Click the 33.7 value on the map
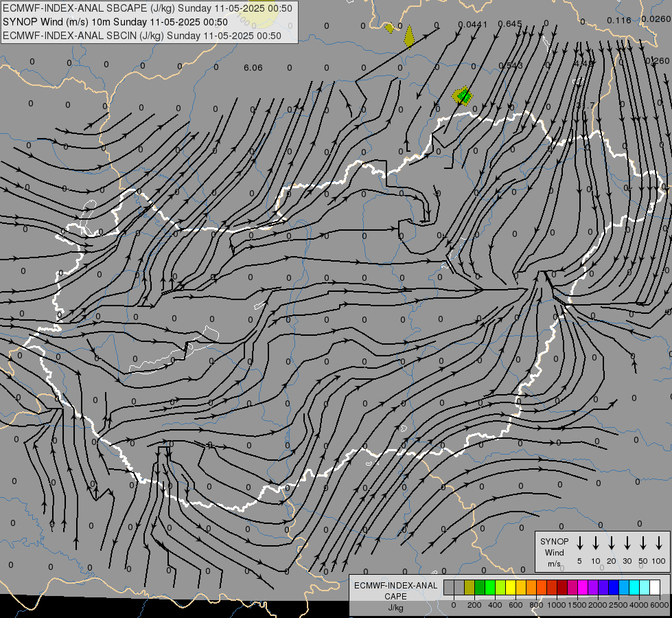 586,105
